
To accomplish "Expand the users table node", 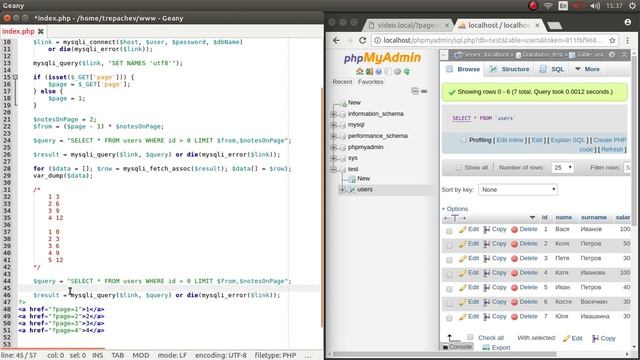I will tap(343, 189).
